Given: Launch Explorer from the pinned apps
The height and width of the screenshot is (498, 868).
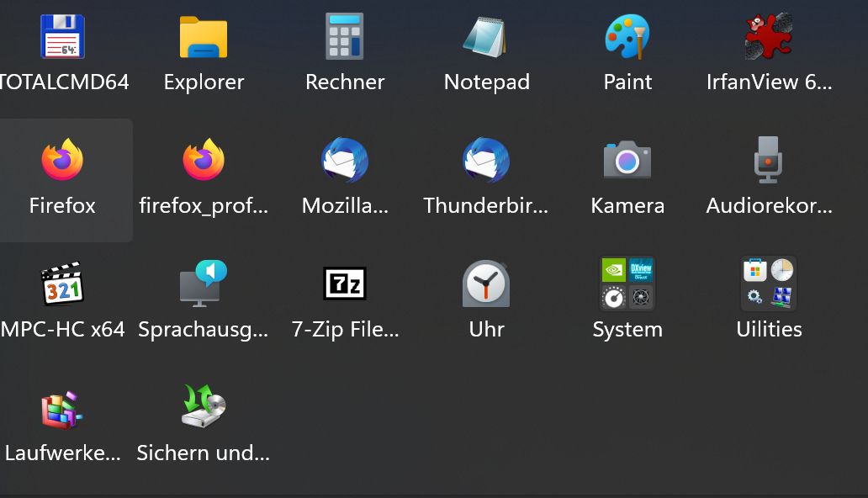Looking at the screenshot, I should (x=204, y=36).
